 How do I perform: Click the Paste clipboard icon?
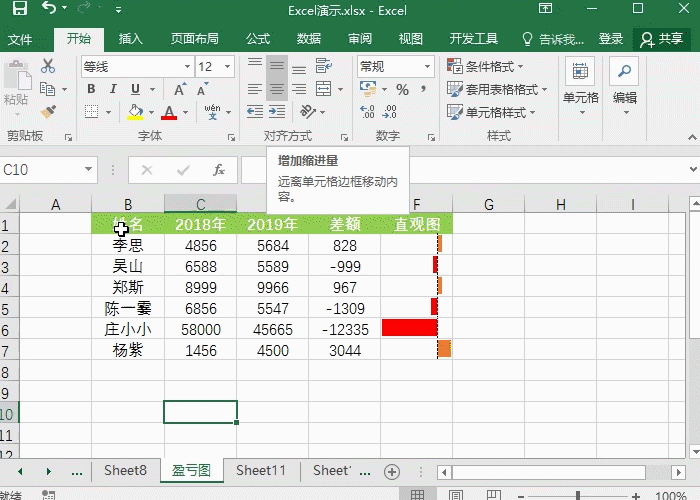[x=17, y=75]
